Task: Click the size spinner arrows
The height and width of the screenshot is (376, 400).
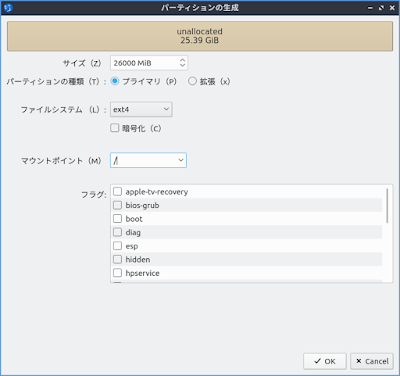Action: click(x=182, y=63)
